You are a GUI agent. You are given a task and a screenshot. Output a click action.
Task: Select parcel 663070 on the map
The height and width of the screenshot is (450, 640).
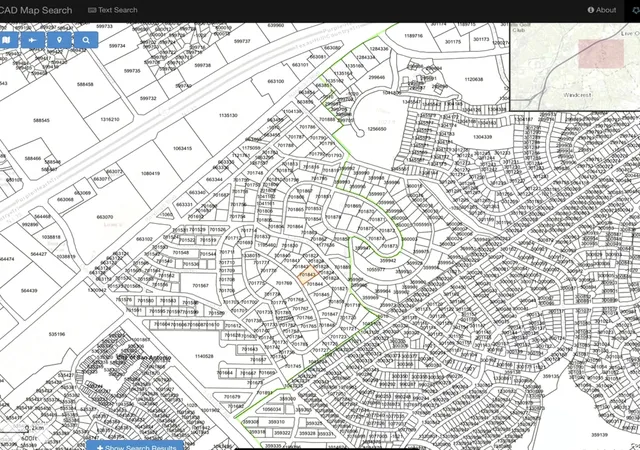[104, 217]
